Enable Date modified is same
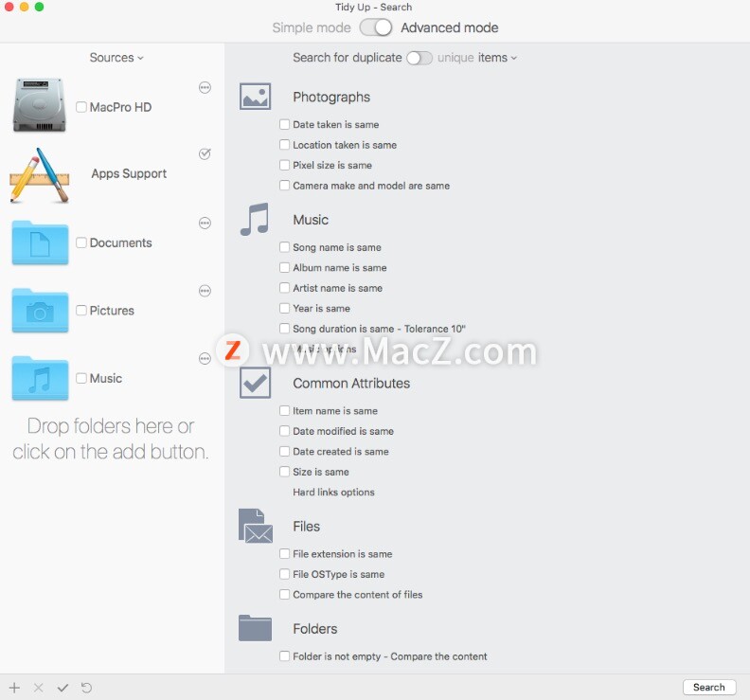Image resolution: width=750 pixels, height=700 pixels. (285, 431)
